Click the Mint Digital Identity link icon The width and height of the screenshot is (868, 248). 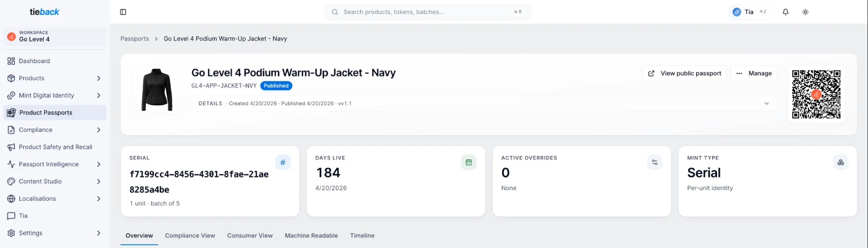click(x=11, y=95)
